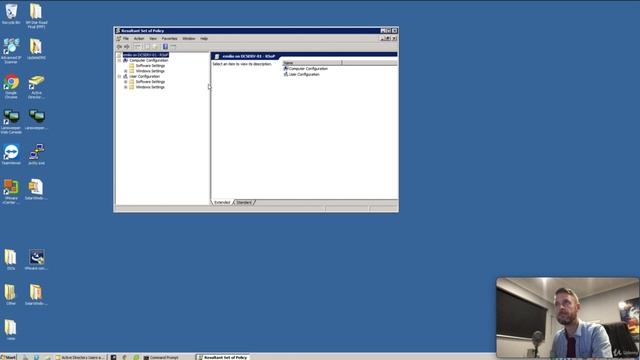Select Windows Settings under Computer Configuration

[x=150, y=71]
